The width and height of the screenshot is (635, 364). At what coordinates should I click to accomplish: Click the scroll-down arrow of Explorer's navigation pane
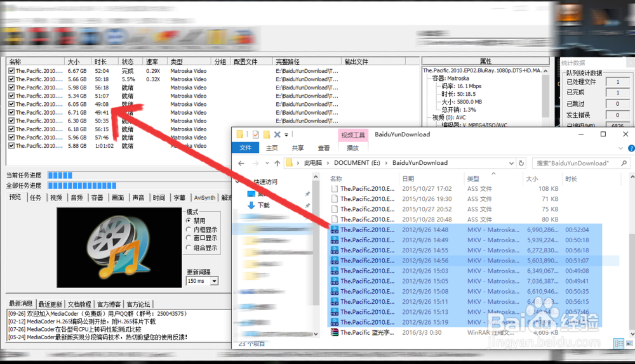tap(316, 334)
